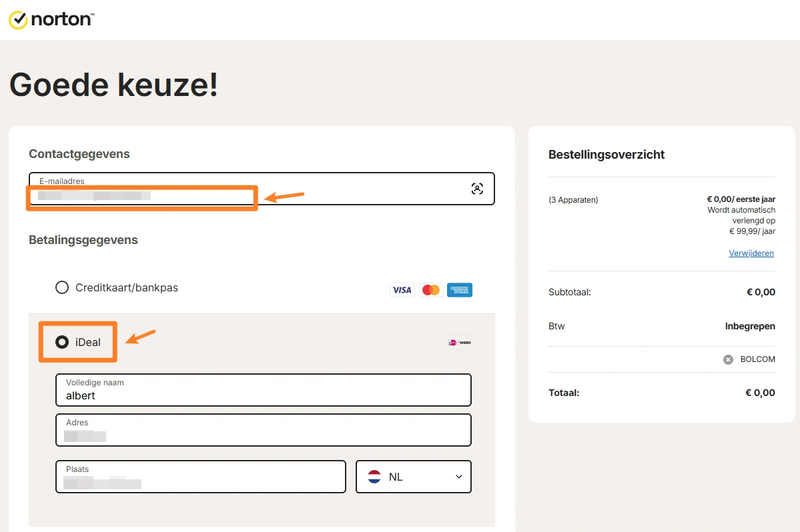
Task: Remove the BOLCOM coupon with the x icon
Action: (x=728, y=360)
